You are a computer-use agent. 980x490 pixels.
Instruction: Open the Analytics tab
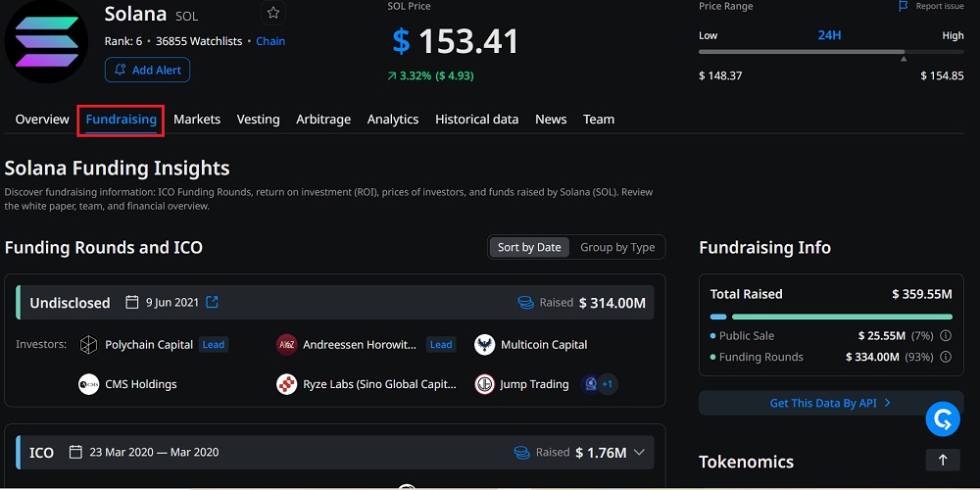(393, 120)
